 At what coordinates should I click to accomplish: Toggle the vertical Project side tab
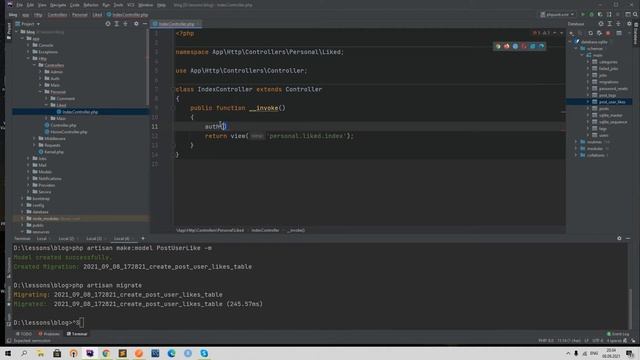(x=9, y=31)
